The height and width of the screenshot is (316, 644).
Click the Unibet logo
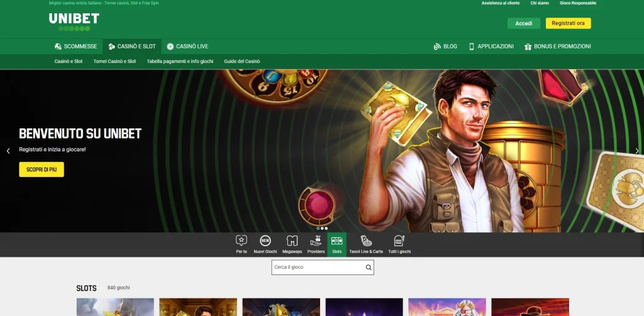pyautogui.click(x=74, y=22)
